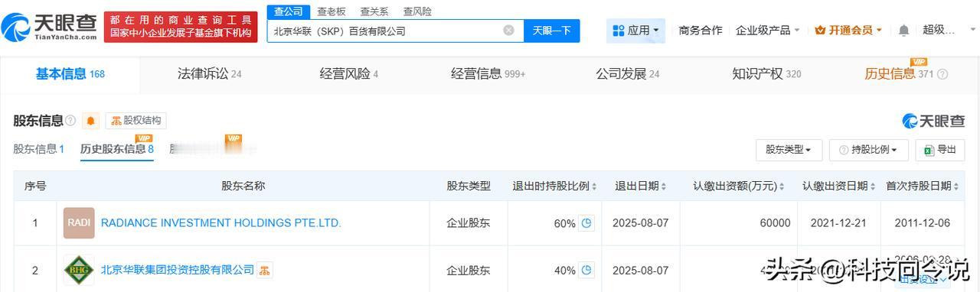
Task: Open the 持股比例 filter dropdown
Action: (x=868, y=150)
